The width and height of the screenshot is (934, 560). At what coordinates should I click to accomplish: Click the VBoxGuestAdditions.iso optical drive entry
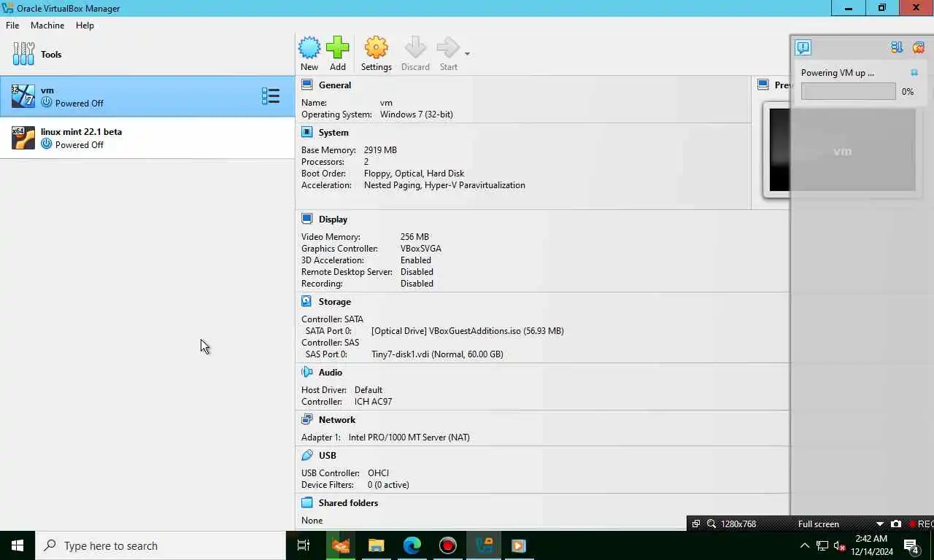tap(467, 331)
